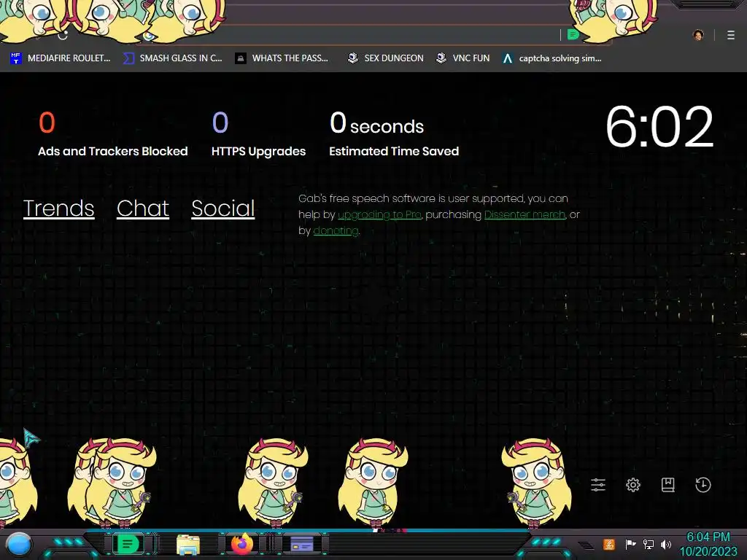
Task: Click the reload page icon
Action: click(x=63, y=35)
